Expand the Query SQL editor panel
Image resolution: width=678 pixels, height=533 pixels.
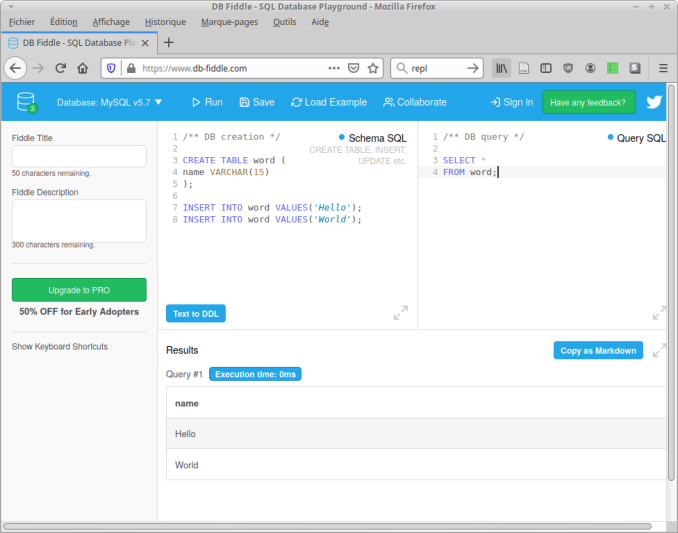tap(659, 313)
